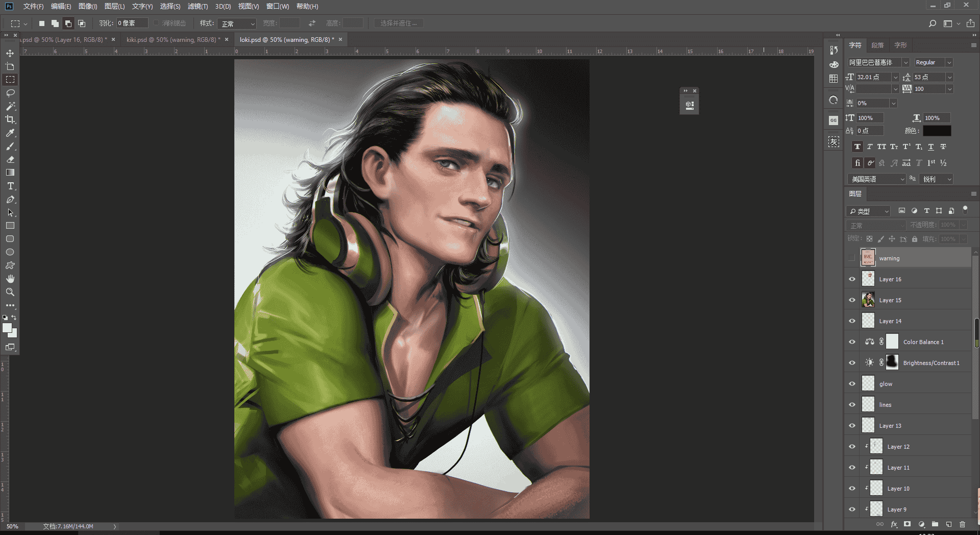Toggle faux bold T button
This screenshot has height=535, width=980.
click(857, 147)
